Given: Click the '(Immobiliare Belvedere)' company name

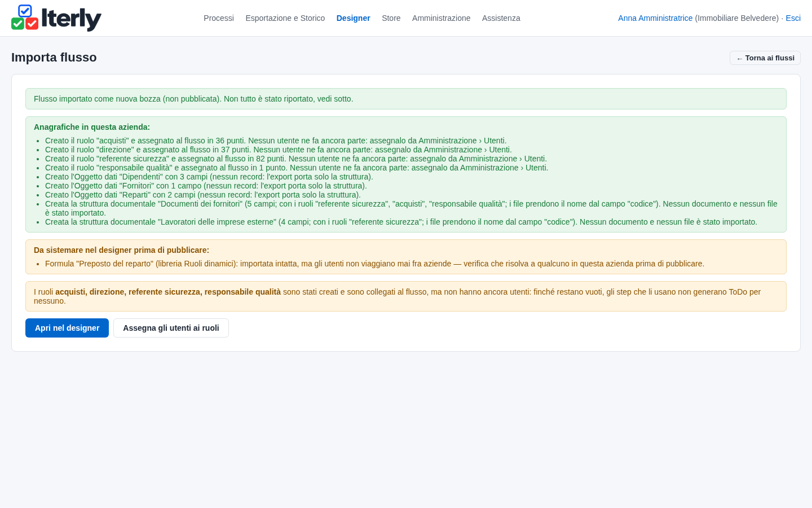Looking at the screenshot, I should coord(737,18).
